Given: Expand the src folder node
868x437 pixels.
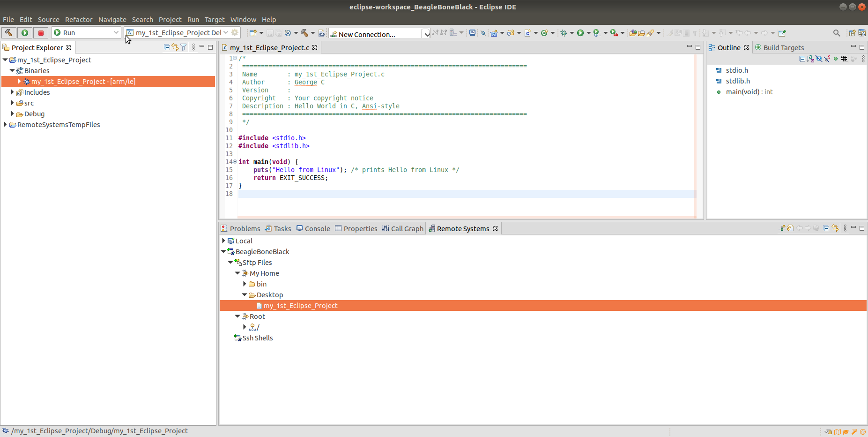Looking at the screenshot, I should [12, 103].
